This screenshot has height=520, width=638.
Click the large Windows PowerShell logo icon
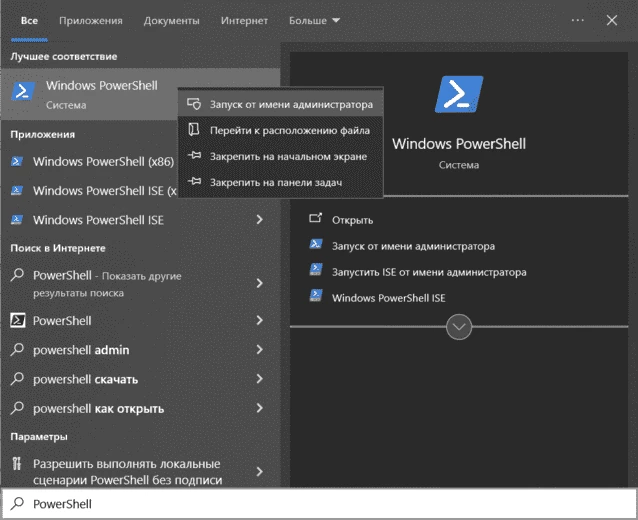459,94
